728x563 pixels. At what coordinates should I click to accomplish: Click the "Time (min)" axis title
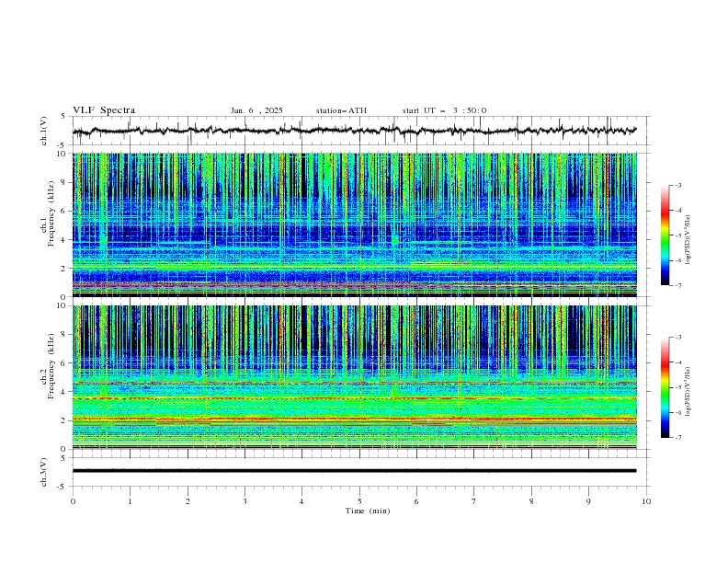[x=368, y=511]
